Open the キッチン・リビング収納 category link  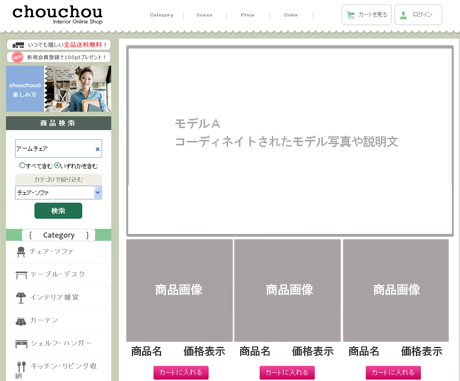[57, 370]
